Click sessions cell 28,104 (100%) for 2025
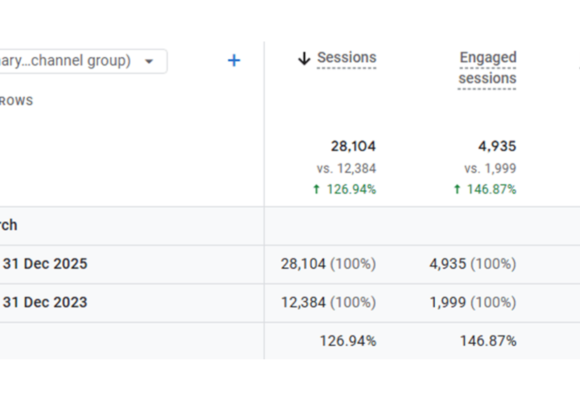Image resolution: width=580 pixels, height=415 pixels. 328,264
